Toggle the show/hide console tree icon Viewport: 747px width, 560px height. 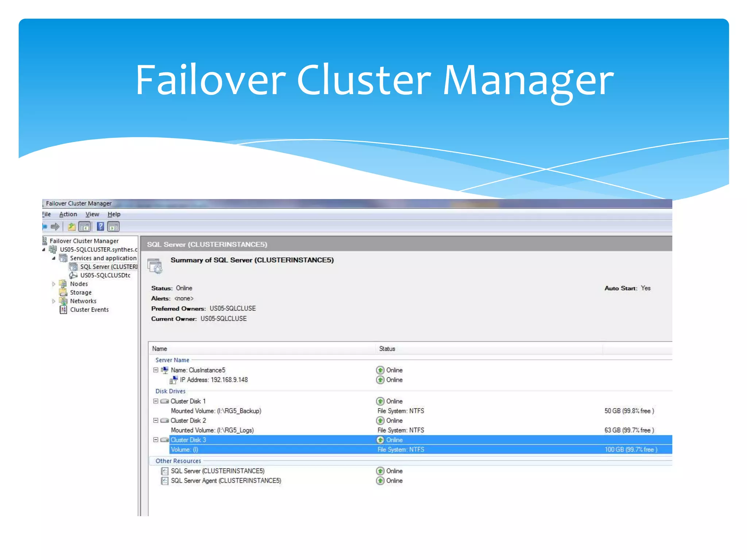[85, 227]
